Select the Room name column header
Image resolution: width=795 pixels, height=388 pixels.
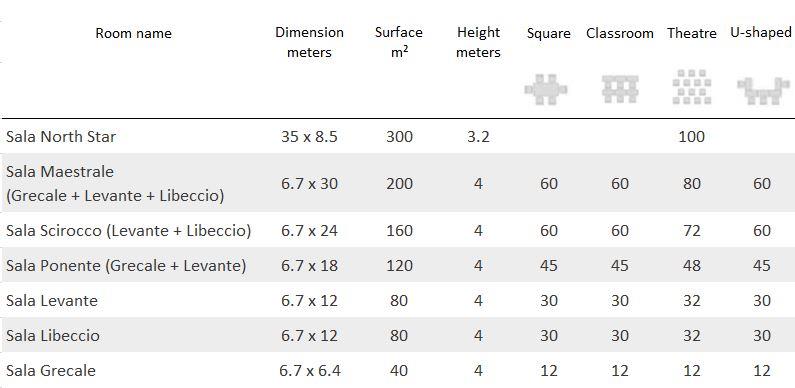tap(133, 33)
